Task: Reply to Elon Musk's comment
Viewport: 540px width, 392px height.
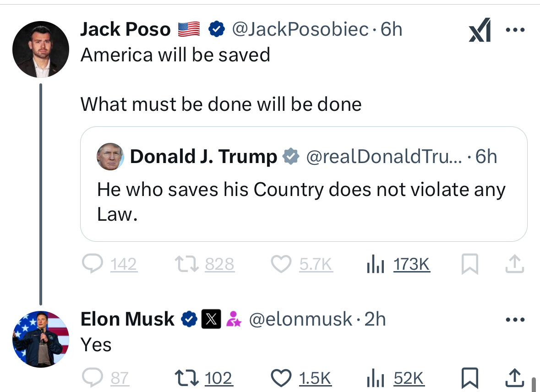Action: [x=92, y=378]
